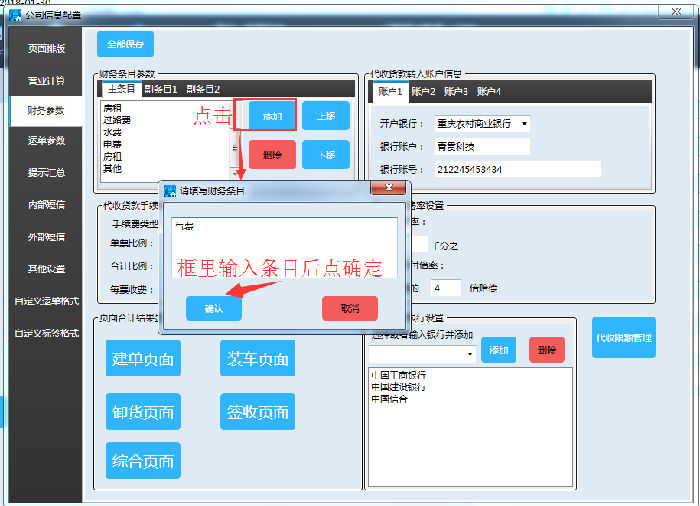Viewport: 700px width, 506px height.
Task: Switch to the 副条目1 tab
Action: pos(161,89)
